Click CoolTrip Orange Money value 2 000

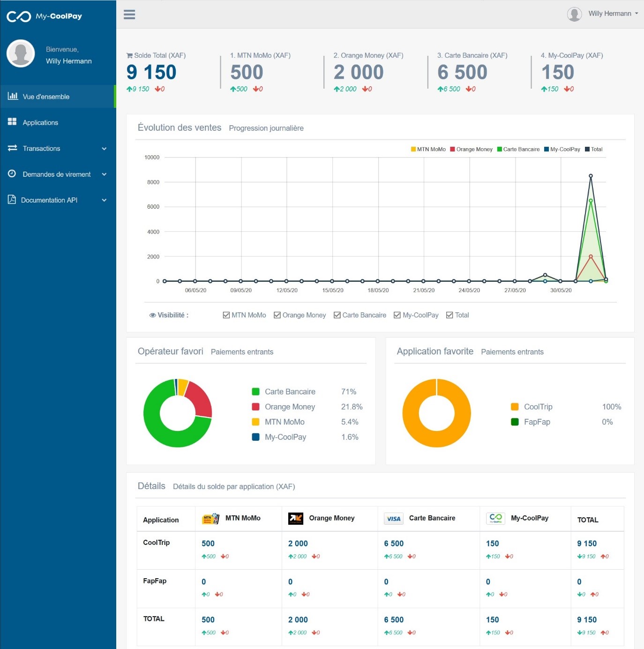coord(298,543)
